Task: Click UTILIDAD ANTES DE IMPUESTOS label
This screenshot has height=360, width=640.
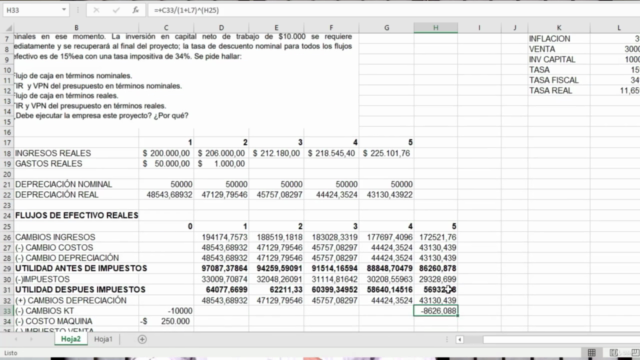Action: 81,269
